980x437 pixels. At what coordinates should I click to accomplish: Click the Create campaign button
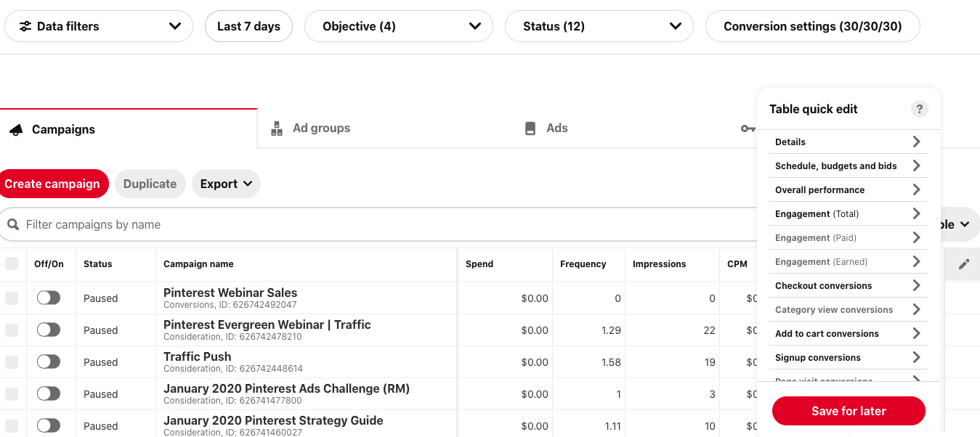pos(52,184)
